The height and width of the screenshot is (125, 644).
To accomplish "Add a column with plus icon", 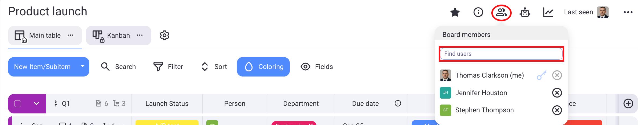I will 628,104.
